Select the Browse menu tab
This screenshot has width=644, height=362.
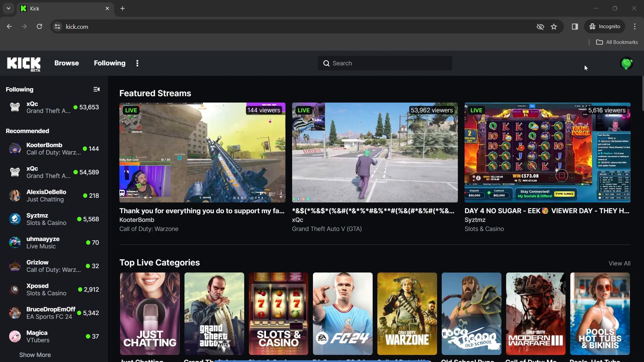pos(66,63)
